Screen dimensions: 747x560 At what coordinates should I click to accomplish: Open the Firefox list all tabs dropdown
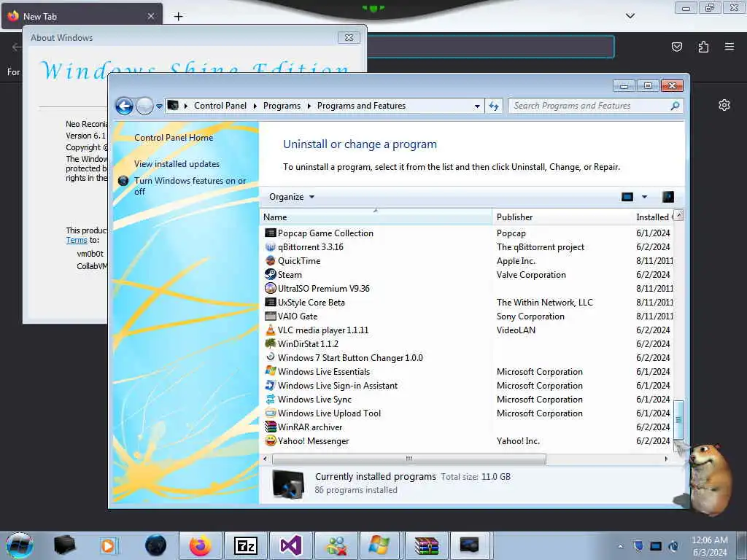630,16
